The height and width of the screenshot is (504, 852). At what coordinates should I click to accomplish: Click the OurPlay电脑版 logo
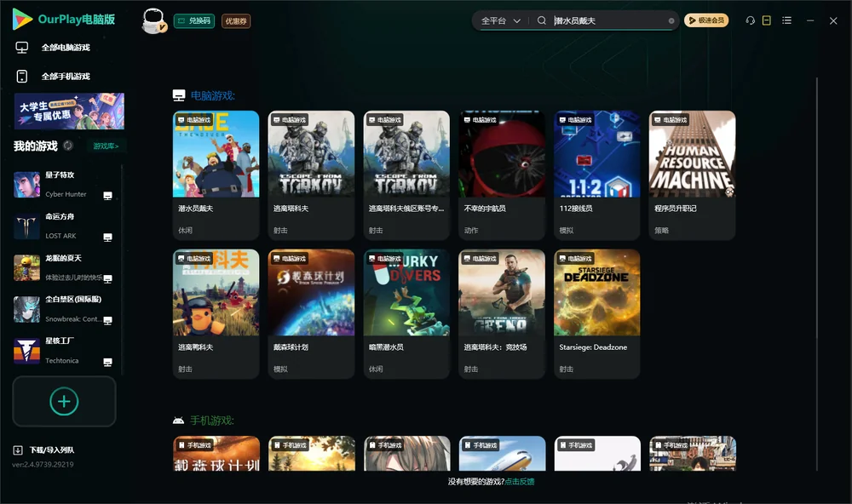click(x=64, y=20)
